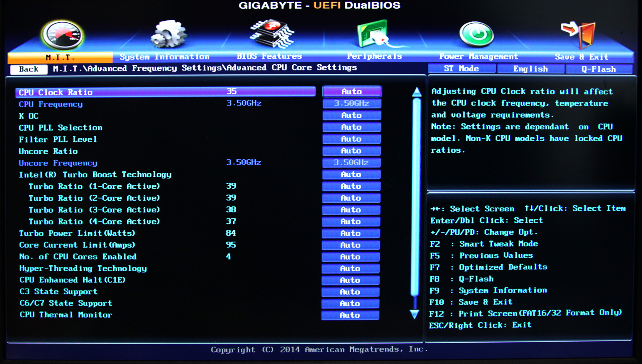This screenshot has height=364, width=642.
Task: Click the scroll up arrow of settings list
Action: click(x=417, y=92)
